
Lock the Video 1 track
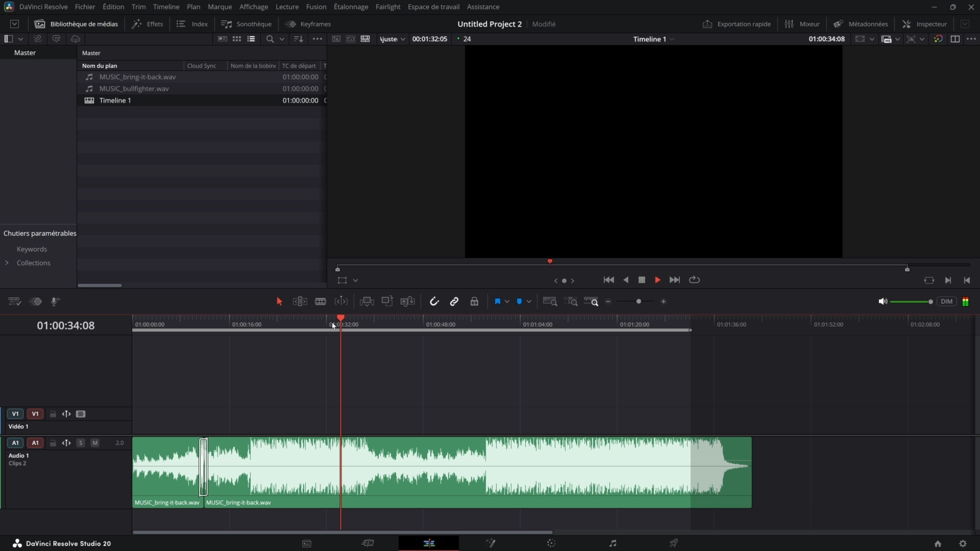tap(53, 414)
